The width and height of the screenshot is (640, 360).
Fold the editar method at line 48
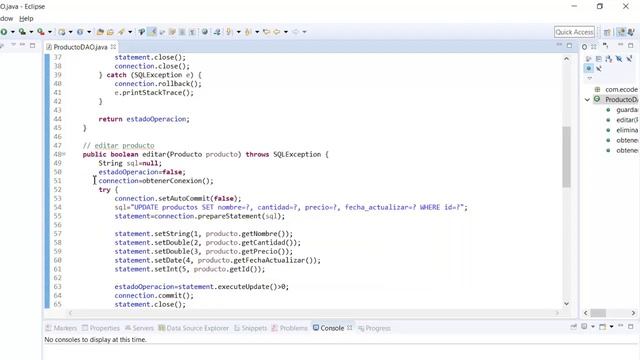pyautogui.click(x=64, y=154)
